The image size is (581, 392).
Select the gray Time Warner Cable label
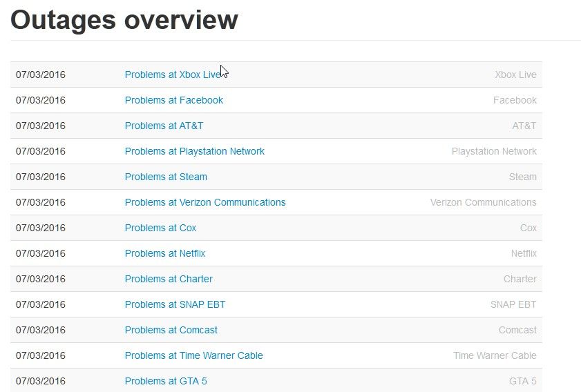coord(495,355)
